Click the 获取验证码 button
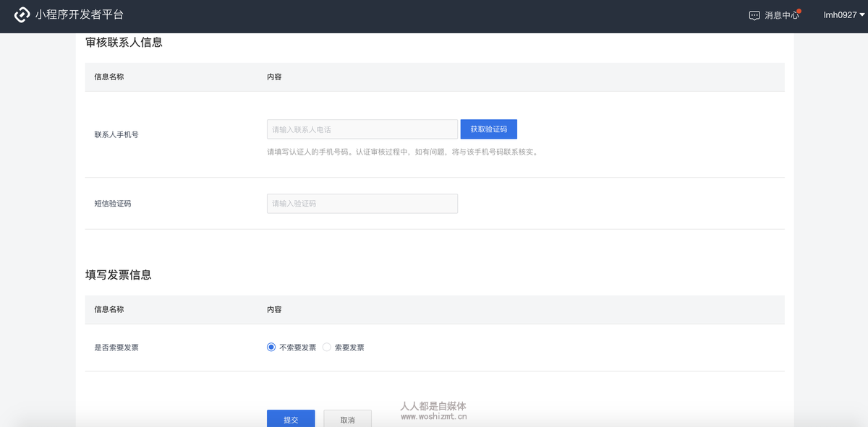 click(x=489, y=129)
